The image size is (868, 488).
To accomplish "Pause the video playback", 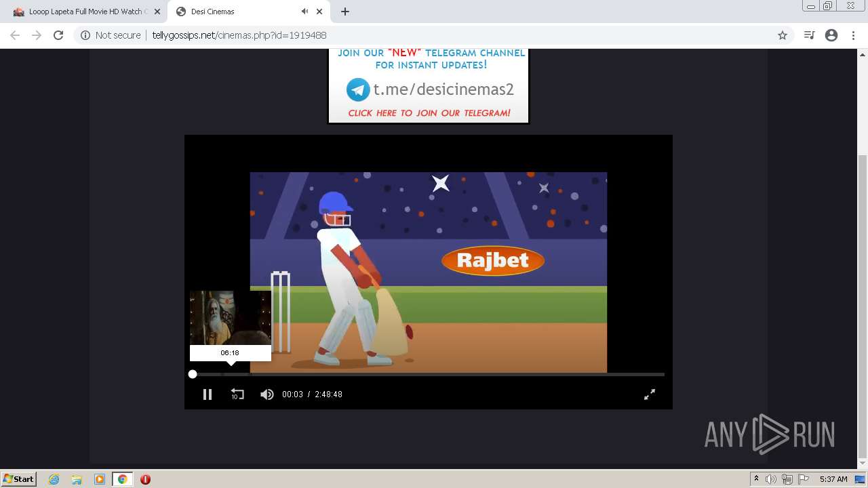I will (208, 394).
